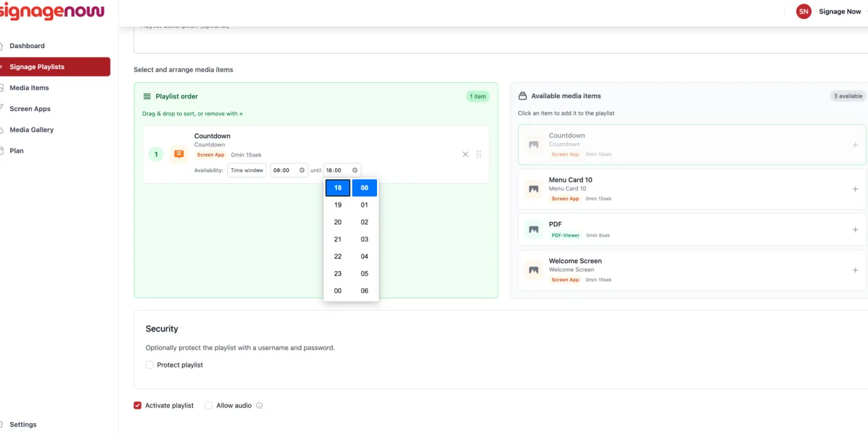Choose minute 05 in the time picker
This screenshot has height=434, width=868.
(364, 274)
